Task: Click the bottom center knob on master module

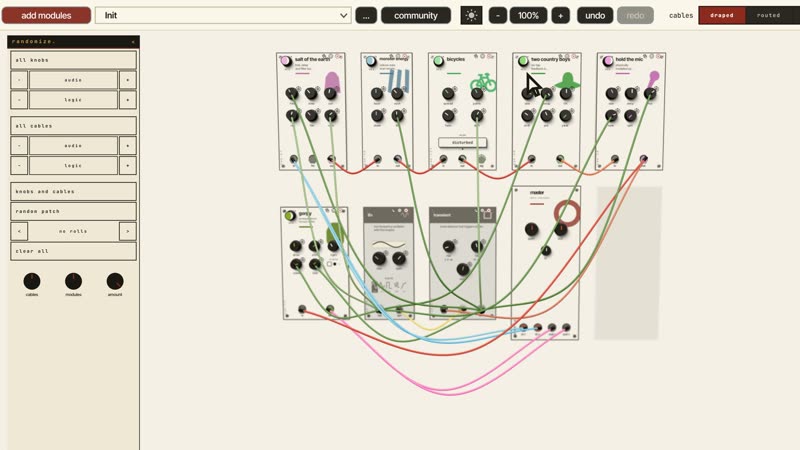Action: 546,251
